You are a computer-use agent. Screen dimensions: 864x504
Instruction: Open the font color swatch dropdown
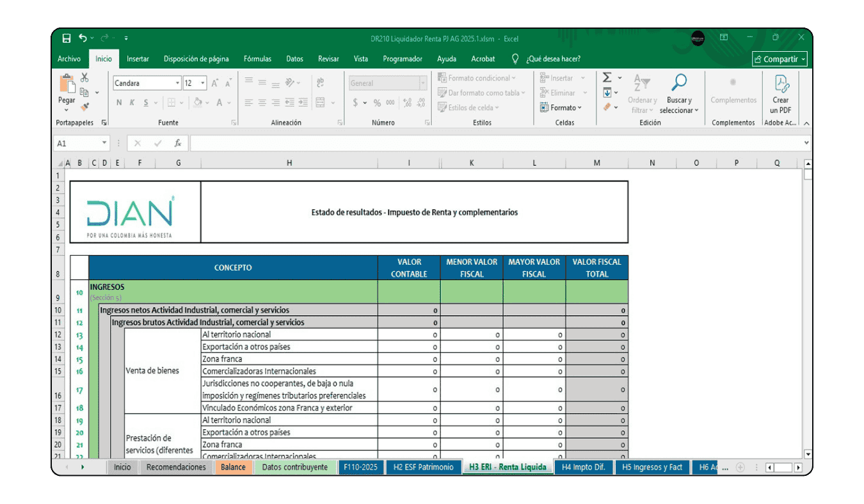point(228,103)
